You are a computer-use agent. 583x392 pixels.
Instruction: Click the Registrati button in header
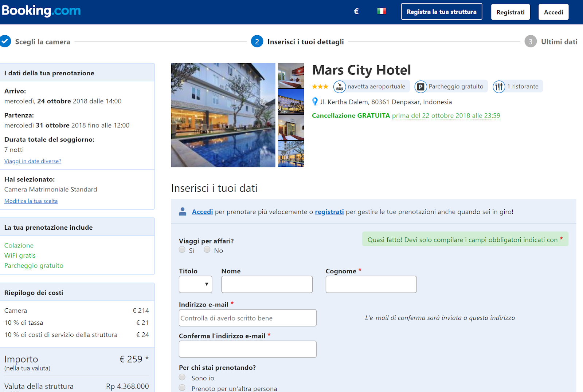[x=510, y=12]
